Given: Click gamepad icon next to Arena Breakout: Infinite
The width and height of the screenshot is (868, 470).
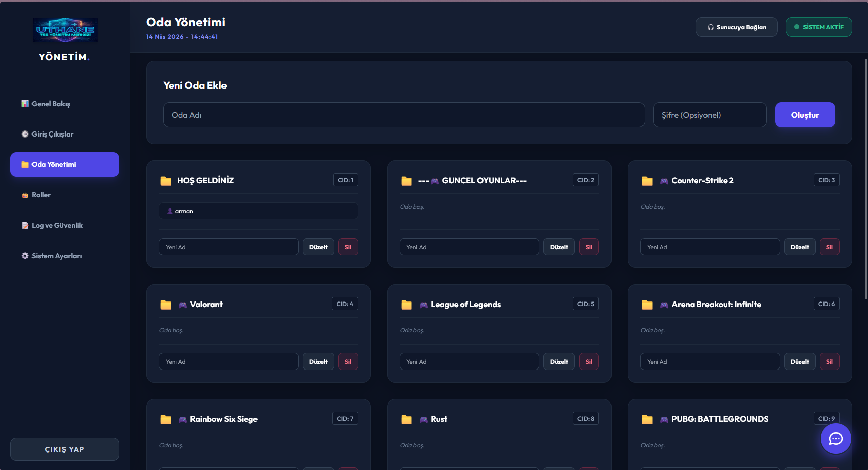Looking at the screenshot, I should pos(664,305).
